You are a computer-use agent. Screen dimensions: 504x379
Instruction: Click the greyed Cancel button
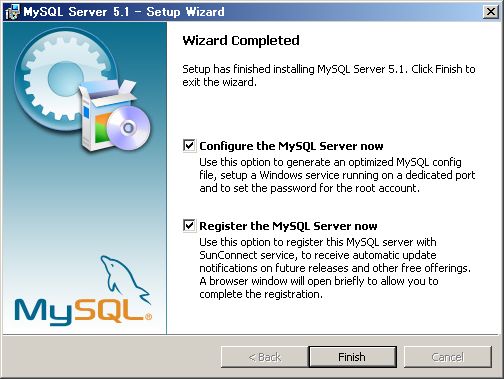pos(448,357)
